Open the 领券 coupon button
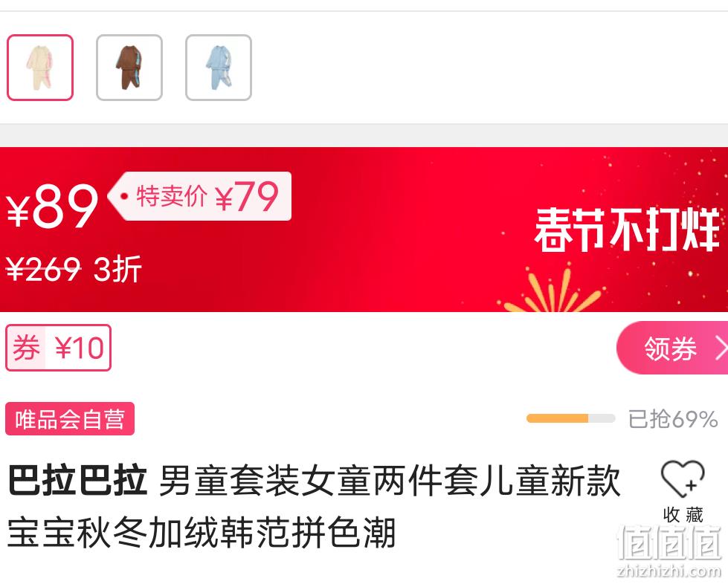 671,348
